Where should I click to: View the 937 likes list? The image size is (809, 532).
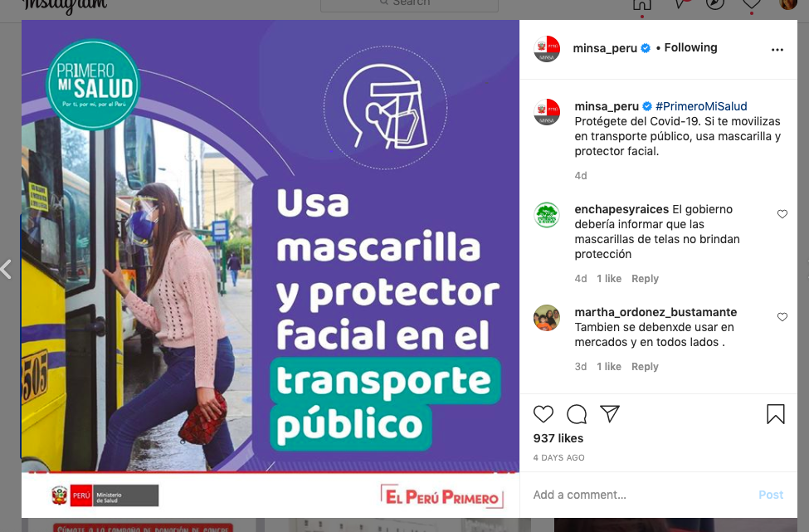coord(558,438)
